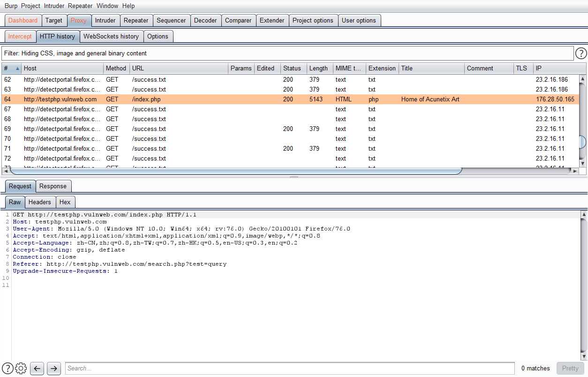Open settings via the gear icon
The image size is (588, 377).
click(x=21, y=369)
